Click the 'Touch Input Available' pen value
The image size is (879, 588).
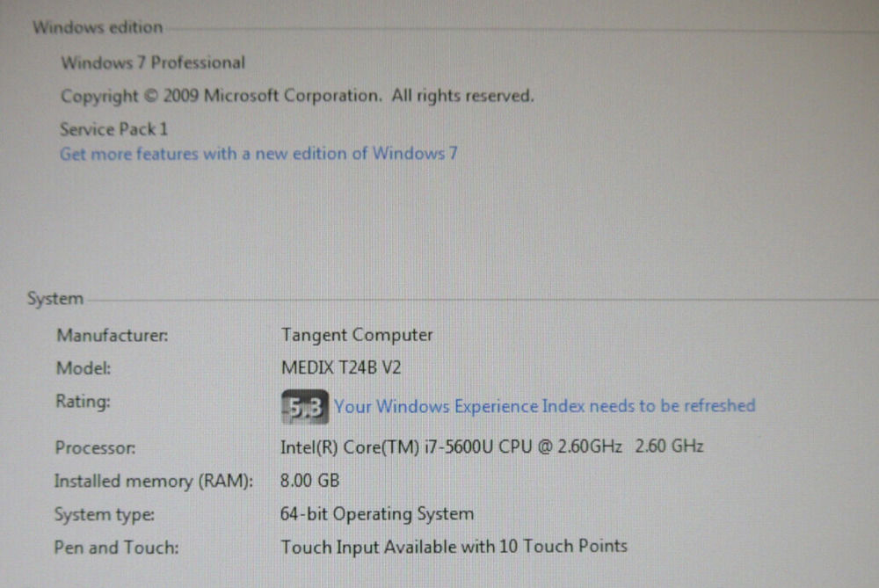[454, 547]
